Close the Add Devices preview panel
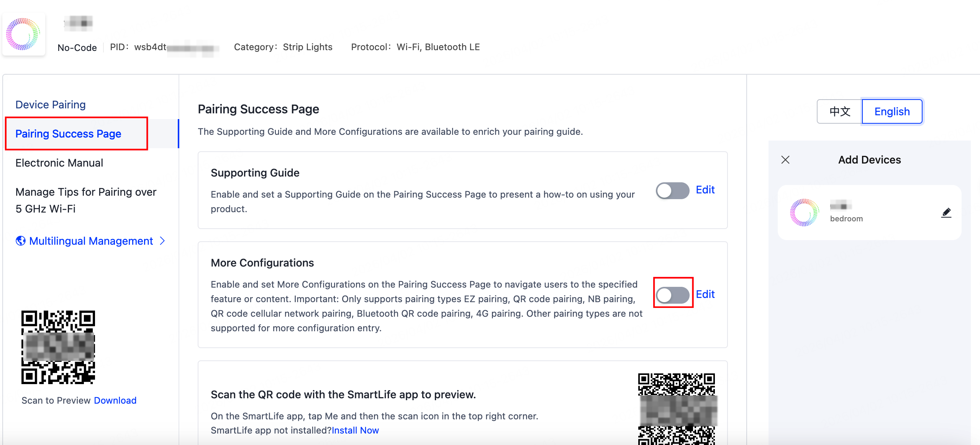The width and height of the screenshot is (980, 445). 785,160
